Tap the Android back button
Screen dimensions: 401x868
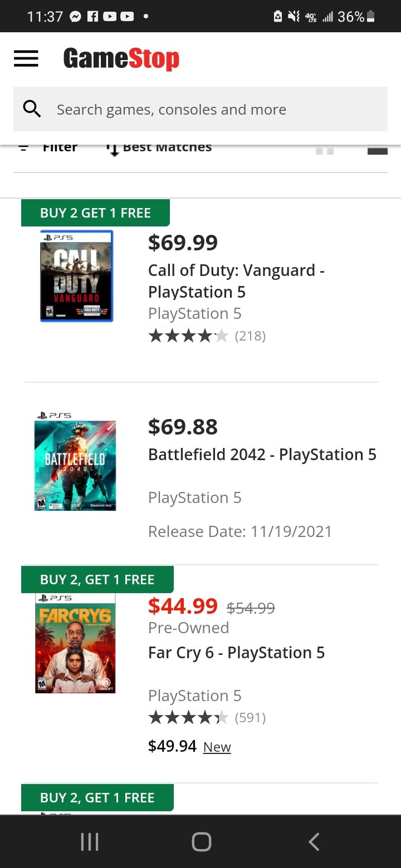[x=314, y=842]
